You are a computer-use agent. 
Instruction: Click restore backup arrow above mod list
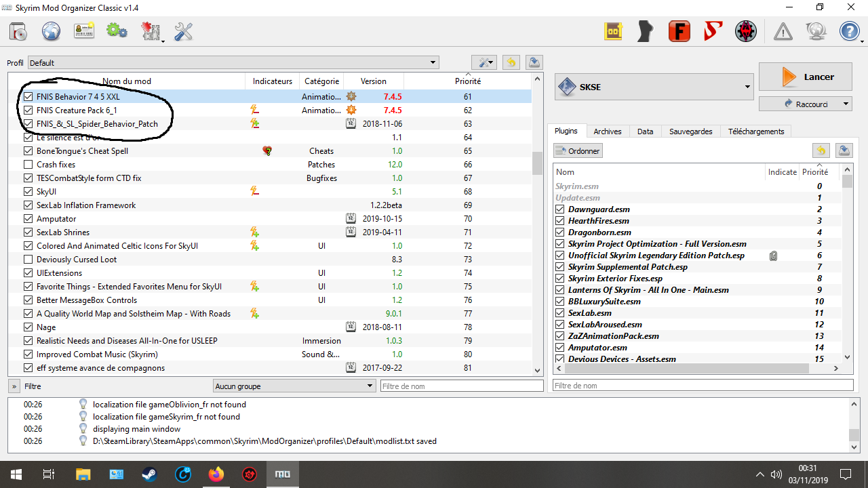coord(511,62)
